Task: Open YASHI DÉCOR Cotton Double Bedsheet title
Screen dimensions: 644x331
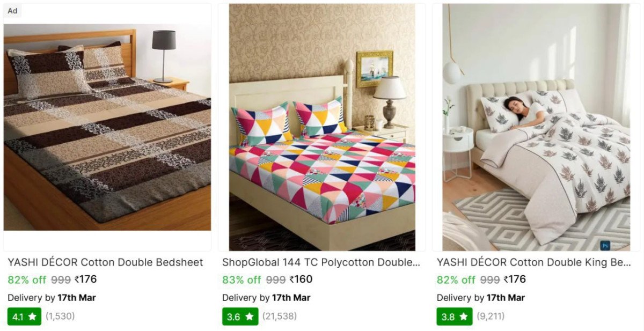Action: [106, 262]
